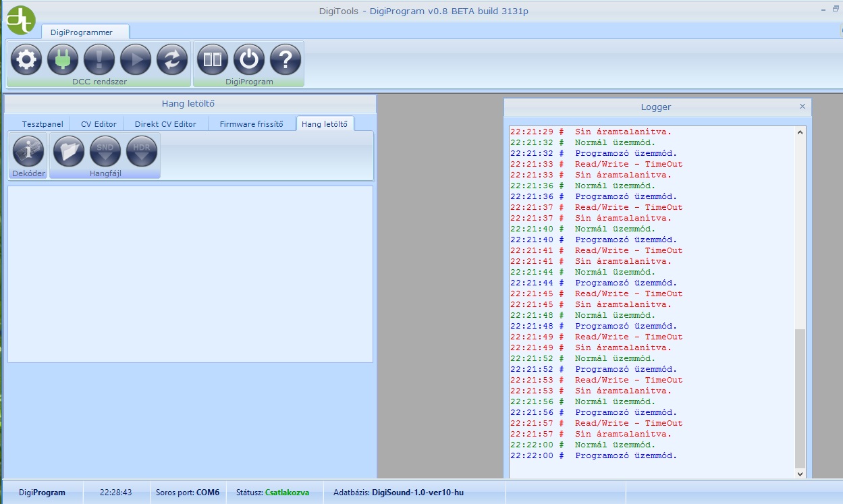Click the play arrow toolbar icon

coord(136,59)
